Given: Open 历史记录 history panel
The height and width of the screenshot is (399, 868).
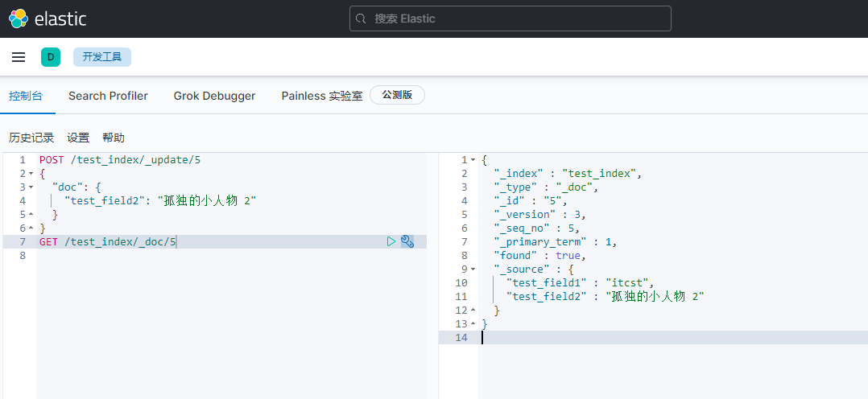Looking at the screenshot, I should point(31,138).
